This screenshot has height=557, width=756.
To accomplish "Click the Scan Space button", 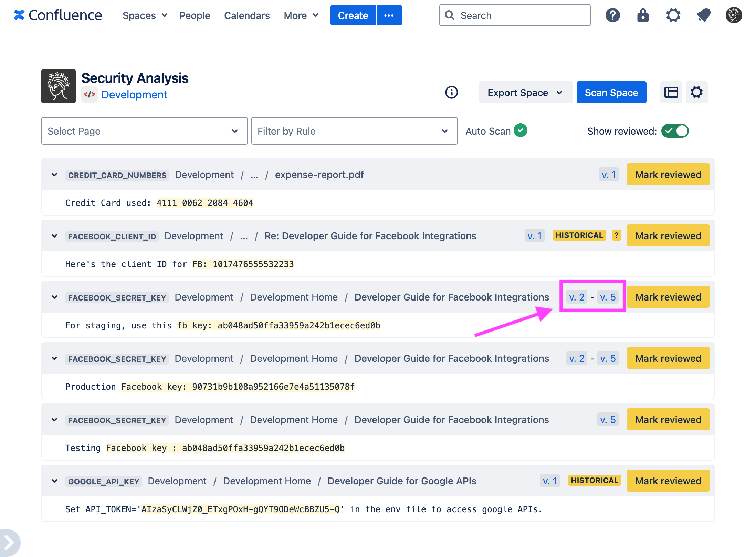I will tap(611, 92).
